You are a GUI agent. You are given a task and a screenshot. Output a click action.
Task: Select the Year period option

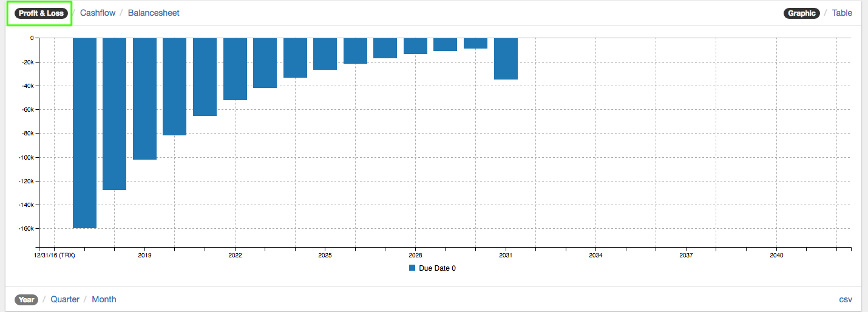[26, 299]
